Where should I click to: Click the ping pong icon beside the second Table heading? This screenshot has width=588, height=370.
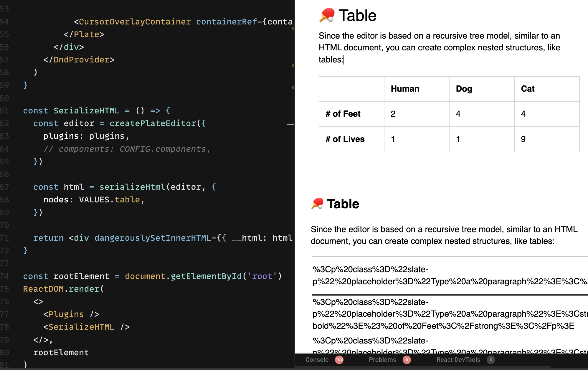click(x=318, y=203)
